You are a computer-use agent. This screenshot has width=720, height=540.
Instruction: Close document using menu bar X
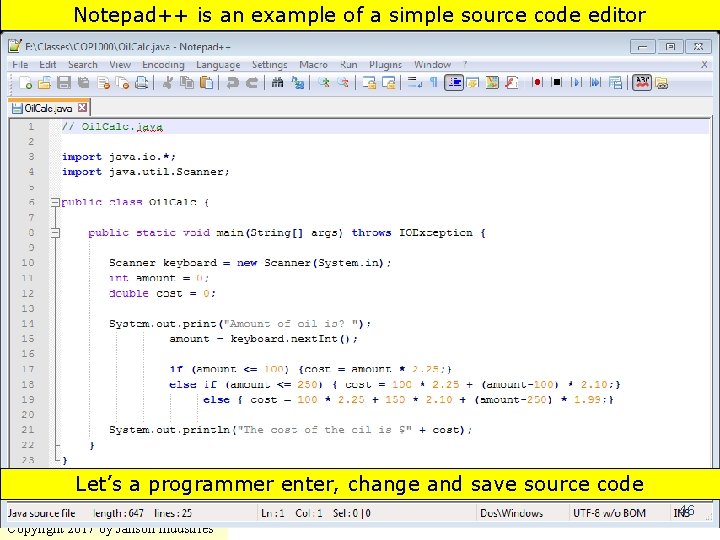[x=704, y=65]
